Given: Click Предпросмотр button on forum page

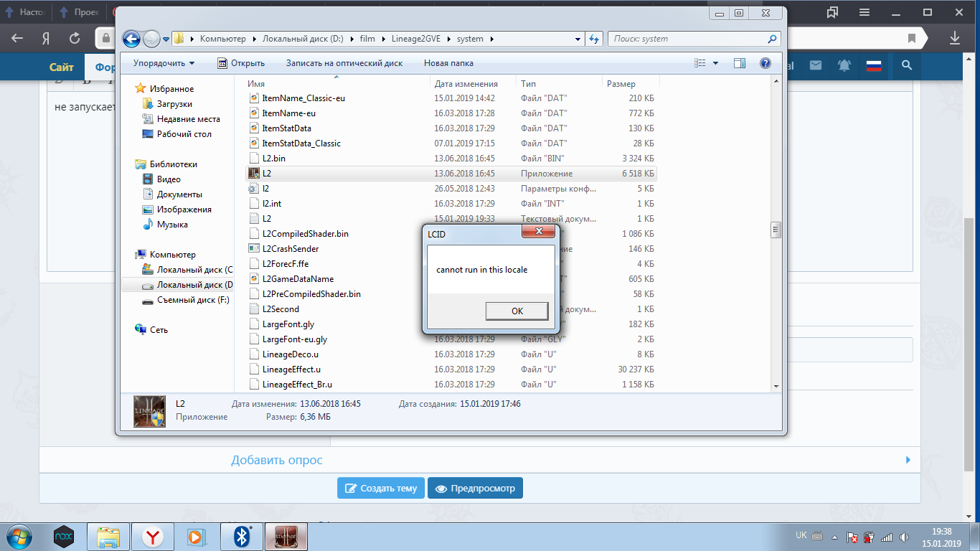Looking at the screenshot, I should 475,488.
